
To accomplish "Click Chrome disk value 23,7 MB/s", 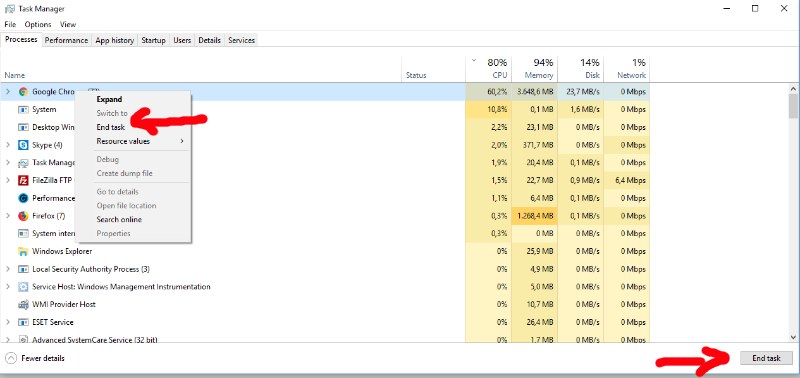I will 580,92.
